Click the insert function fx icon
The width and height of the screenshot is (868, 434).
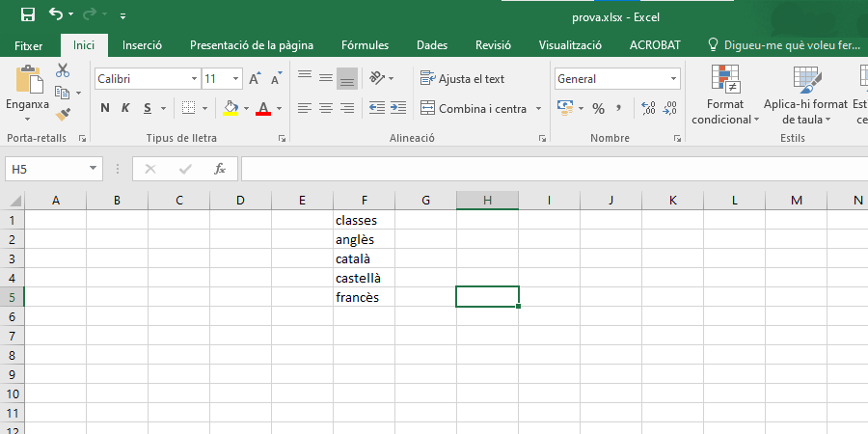tap(220, 169)
